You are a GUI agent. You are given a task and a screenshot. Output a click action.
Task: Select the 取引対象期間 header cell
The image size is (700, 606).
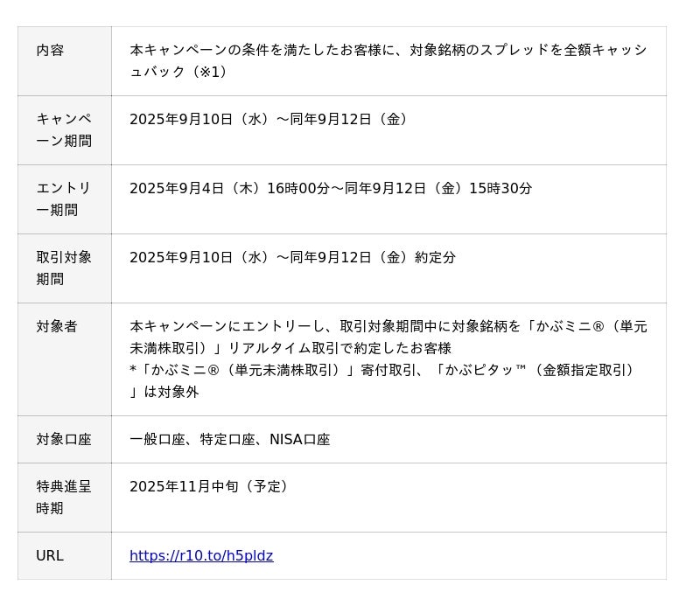(x=64, y=268)
